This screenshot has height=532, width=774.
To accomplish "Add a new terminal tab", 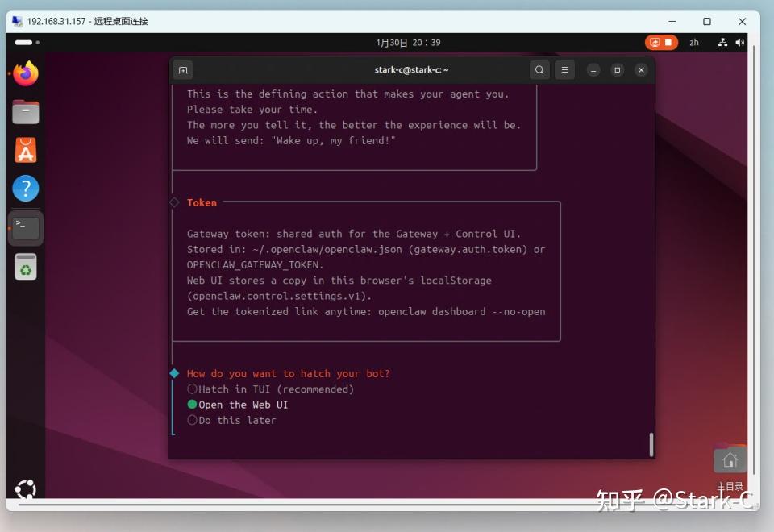I will click(183, 70).
